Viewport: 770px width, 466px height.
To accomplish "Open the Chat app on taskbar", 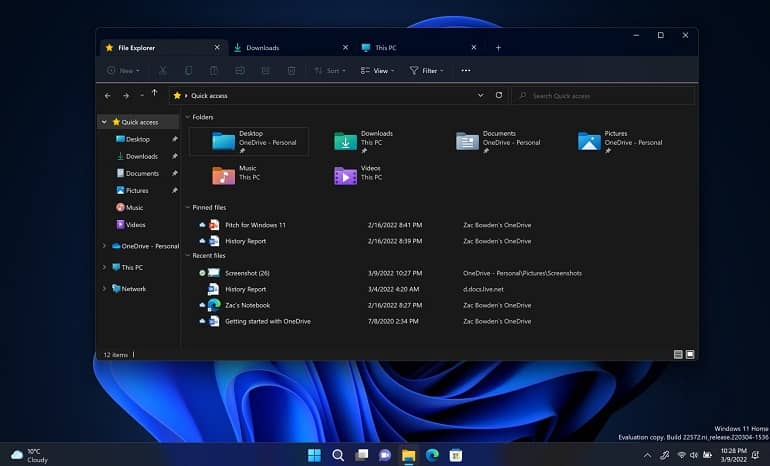I will [385, 455].
